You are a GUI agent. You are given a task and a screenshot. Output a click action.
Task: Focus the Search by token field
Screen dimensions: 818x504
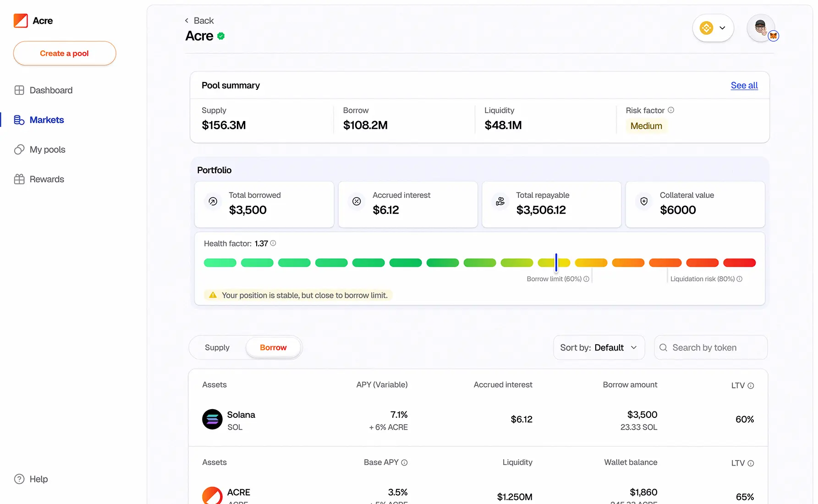pyautogui.click(x=711, y=348)
